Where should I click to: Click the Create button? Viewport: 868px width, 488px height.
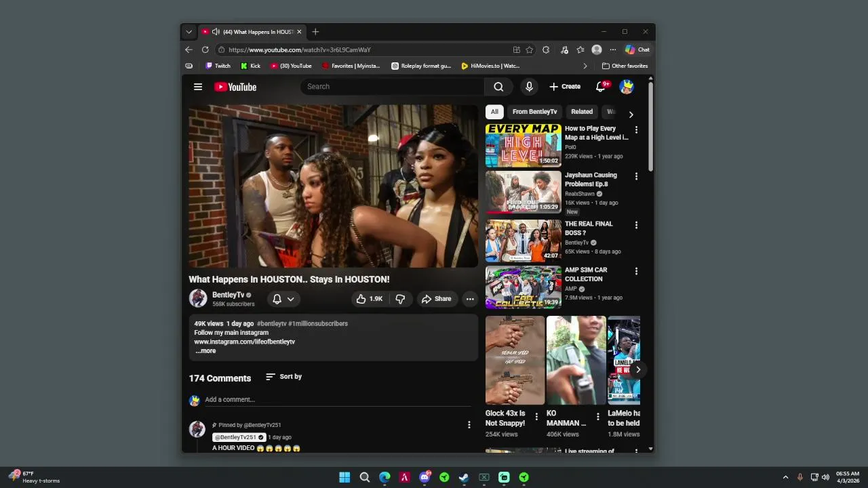[x=565, y=87]
